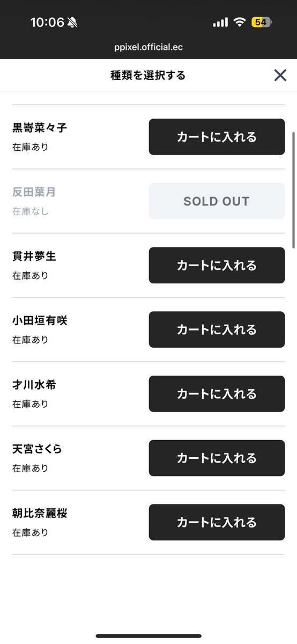The width and height of the screenshot is (297, 644).
Task: Add 才川水希 to cart
Action: 217,394
